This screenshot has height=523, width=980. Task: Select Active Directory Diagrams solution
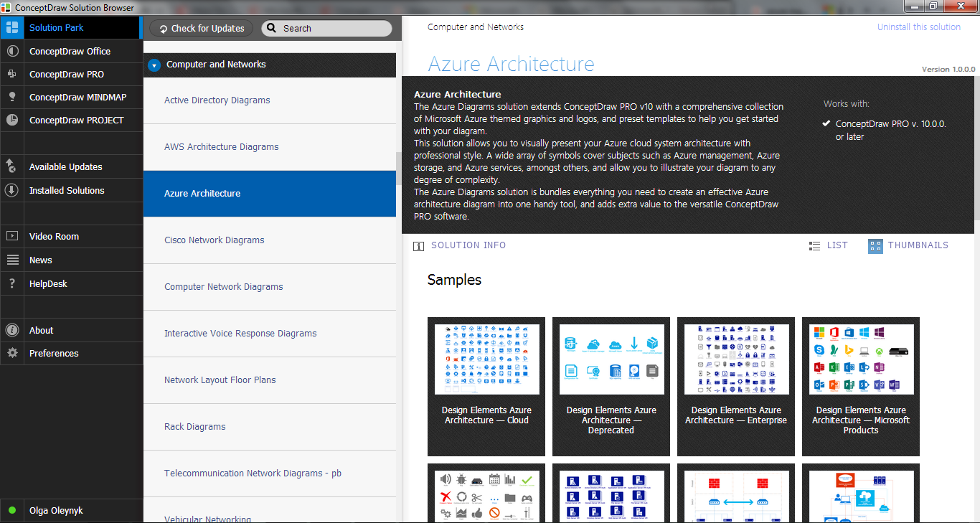tap(270, 100)
